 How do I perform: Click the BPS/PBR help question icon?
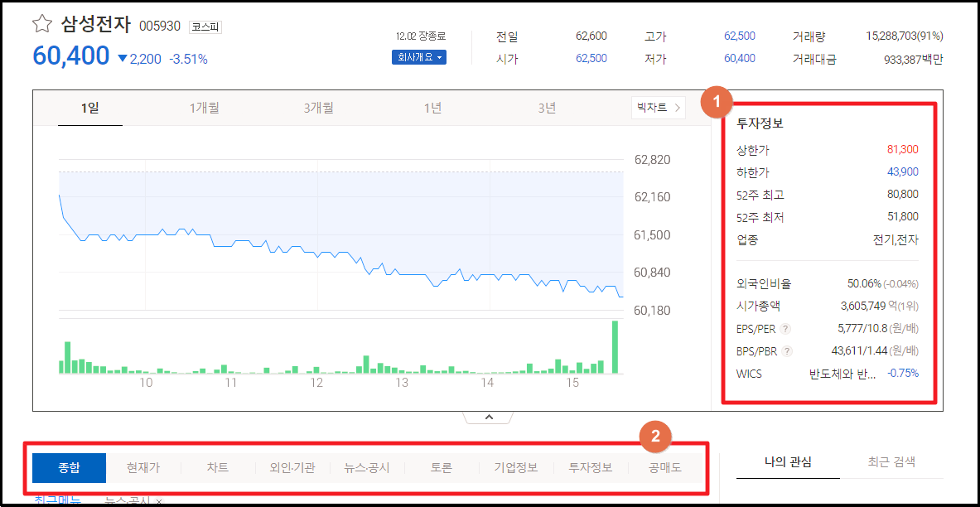pos(787,351)
